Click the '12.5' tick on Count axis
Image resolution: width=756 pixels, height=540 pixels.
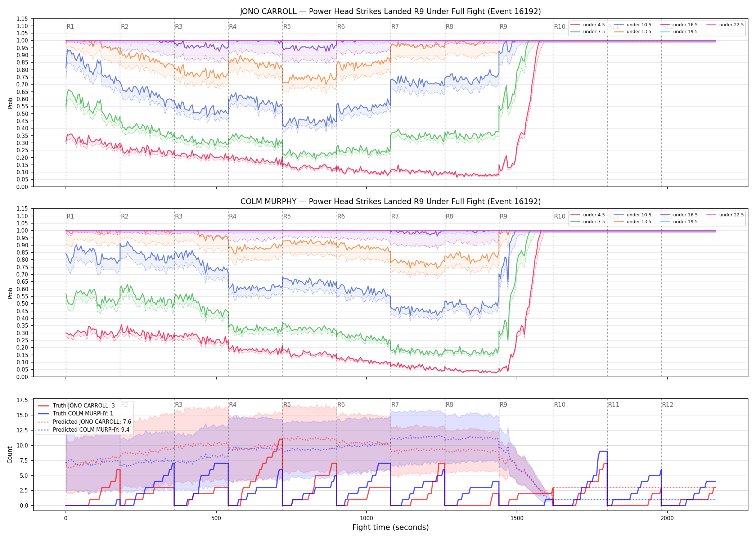(x=22, y=430)
